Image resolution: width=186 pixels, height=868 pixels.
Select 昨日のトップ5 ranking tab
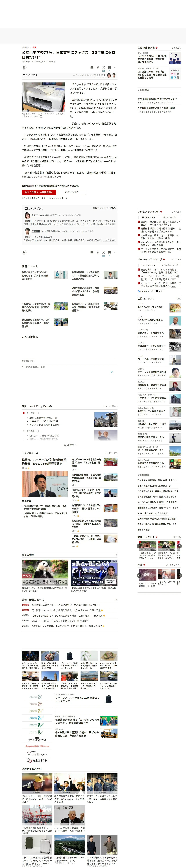(170, 217)
